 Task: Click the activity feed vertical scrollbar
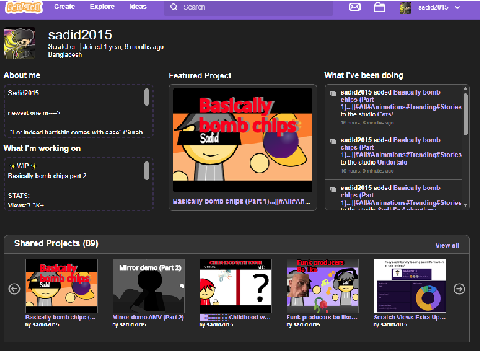(466, 113)
